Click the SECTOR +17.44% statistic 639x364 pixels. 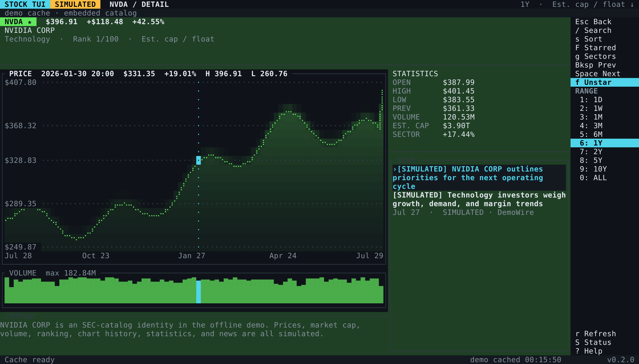(x=433, y=134)
